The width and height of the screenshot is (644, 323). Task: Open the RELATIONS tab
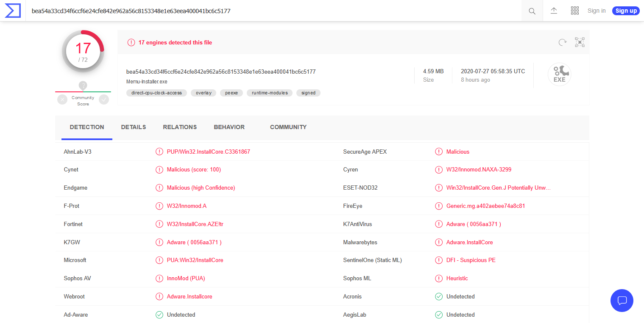[180, 127]
